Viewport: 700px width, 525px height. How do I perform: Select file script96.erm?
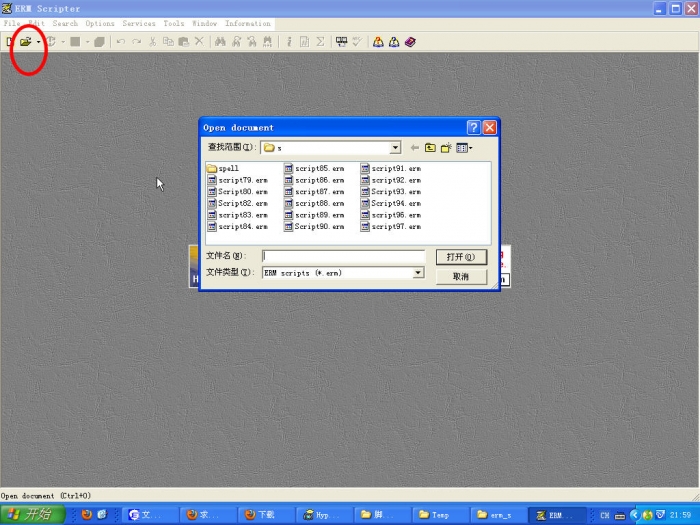391,215
